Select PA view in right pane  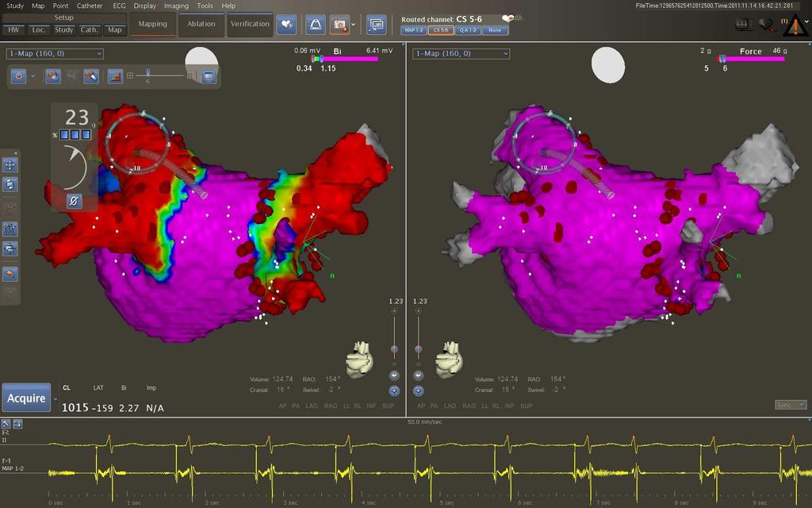pos(434,406)
